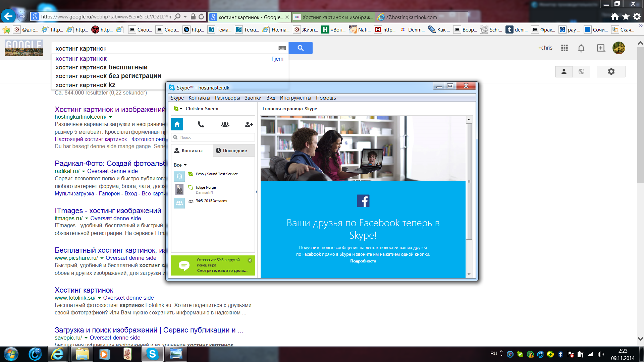
Task: Open the Разговоры menu
Action: pos(227,98)
